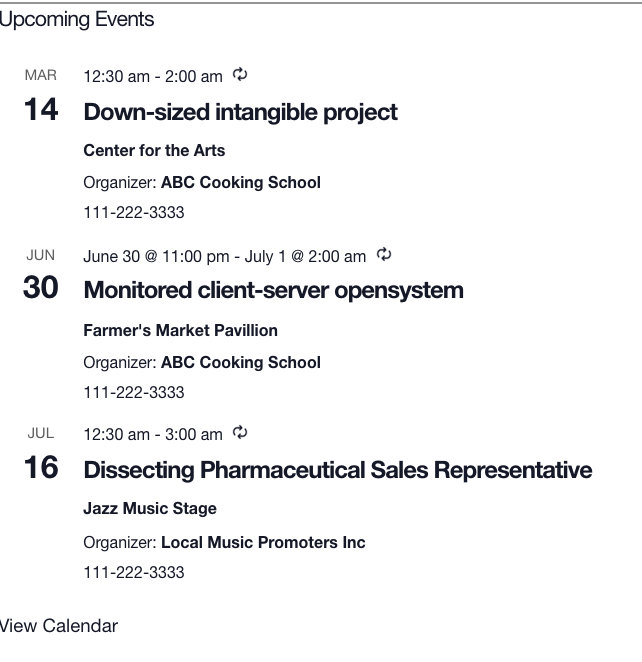Click the JUN 30 date tag

click(x=41, y=276)
